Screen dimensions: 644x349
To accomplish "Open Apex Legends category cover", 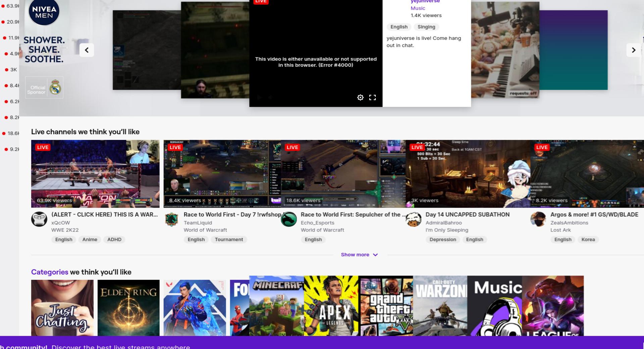I will 331,306.
